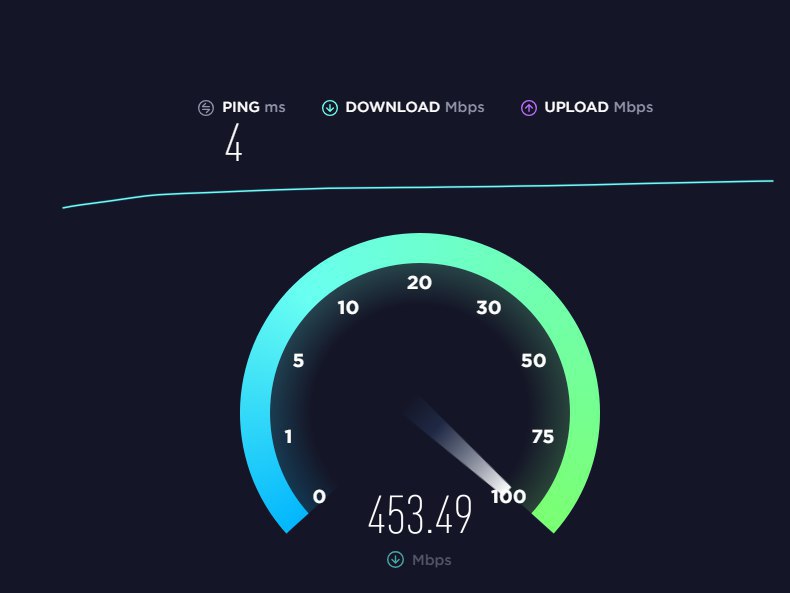Click the Mbps unit label under the gauge
The image size is (790, 593).
pyautogui.click(x=432, y=560)
